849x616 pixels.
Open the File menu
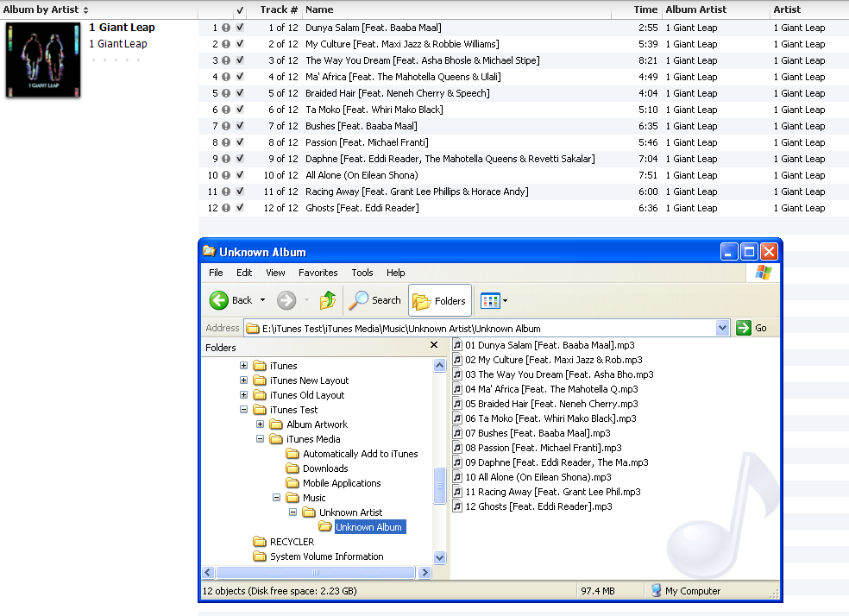[x=216, y=273]
